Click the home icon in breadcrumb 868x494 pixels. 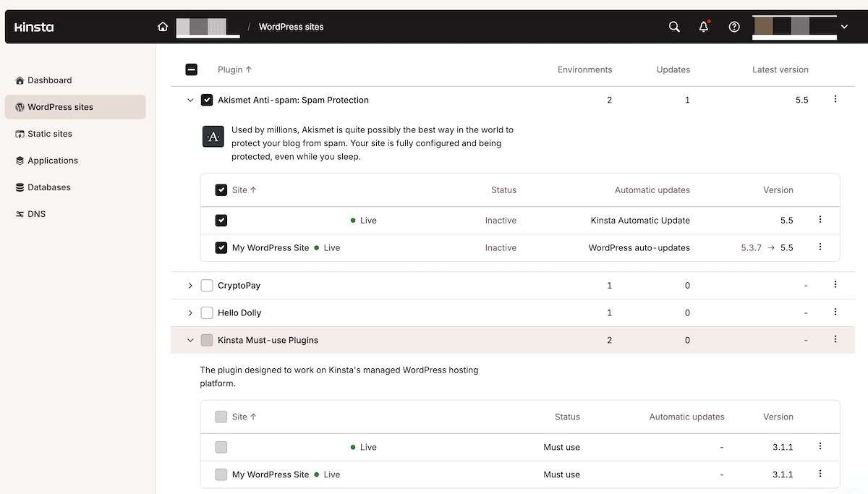pyautogui.click(x=163, y=27)
